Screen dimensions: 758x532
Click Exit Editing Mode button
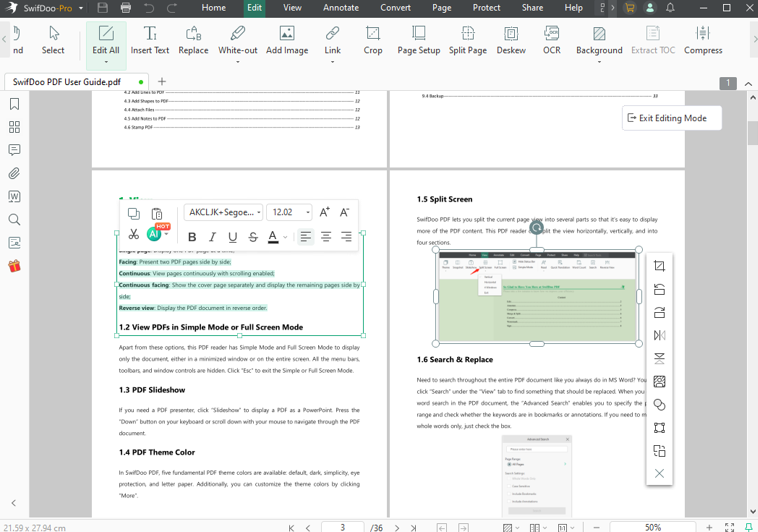point(672,118)
